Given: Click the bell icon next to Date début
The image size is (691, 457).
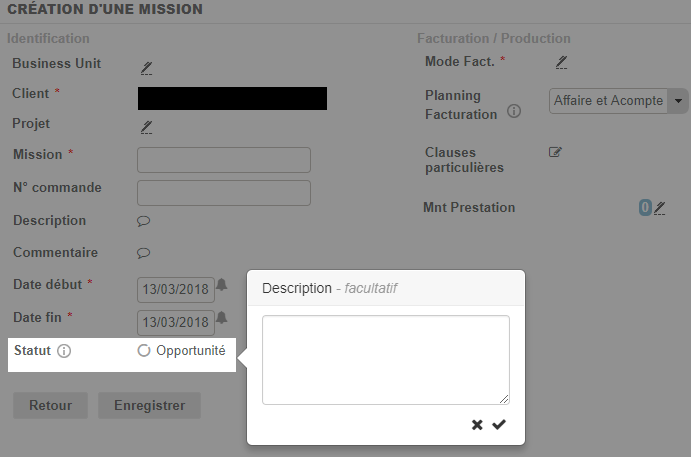Looking at the screenshot, I should [x=222, y=285].
